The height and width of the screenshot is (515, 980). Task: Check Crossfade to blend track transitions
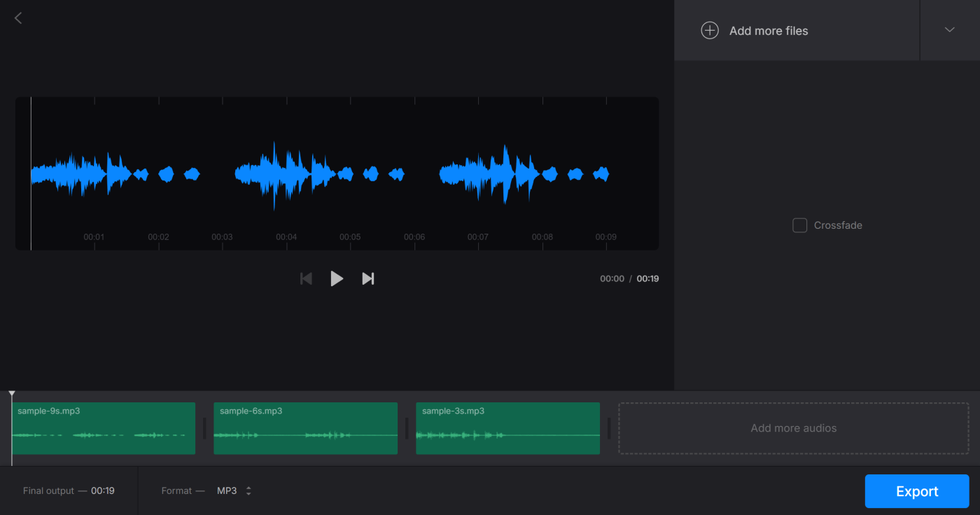[799, 225]
